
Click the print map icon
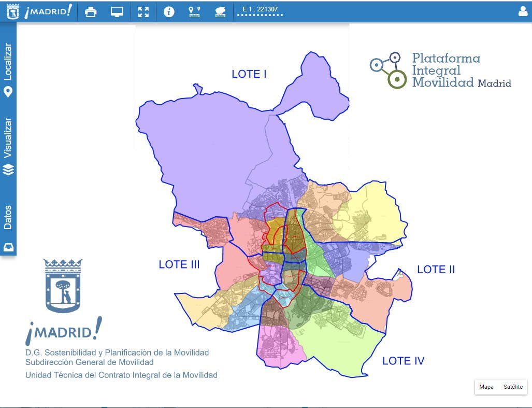click(x=91, y=12)
